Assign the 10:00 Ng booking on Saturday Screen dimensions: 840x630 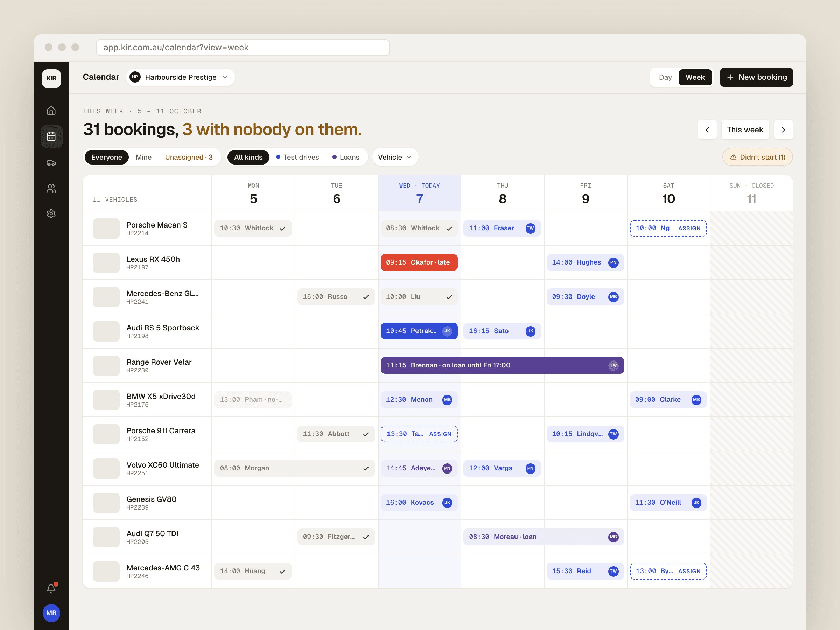click(x=689, y=228)
